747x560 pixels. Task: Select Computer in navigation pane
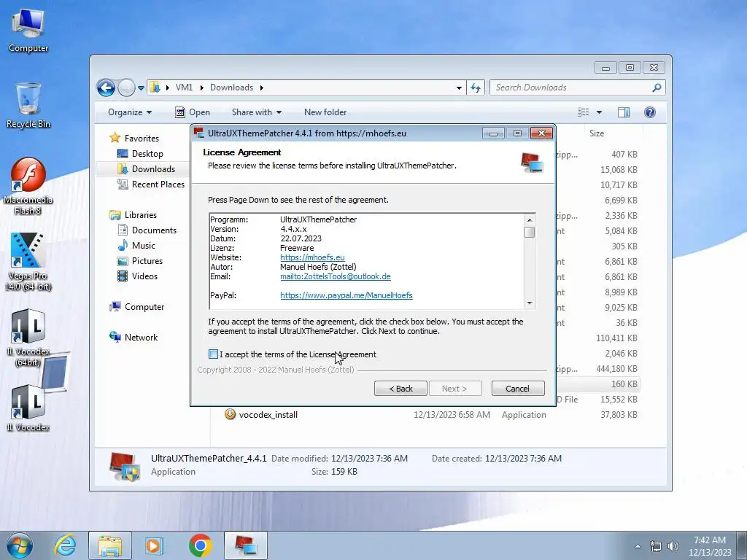pyautogui.click(x=144, y=307)
